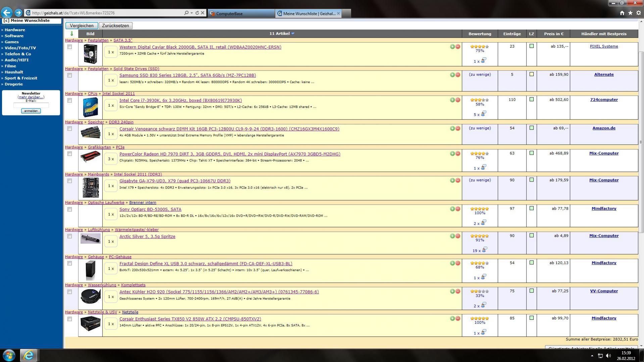Open the 'mehr darüber...' newsletter link

(31, 97)
